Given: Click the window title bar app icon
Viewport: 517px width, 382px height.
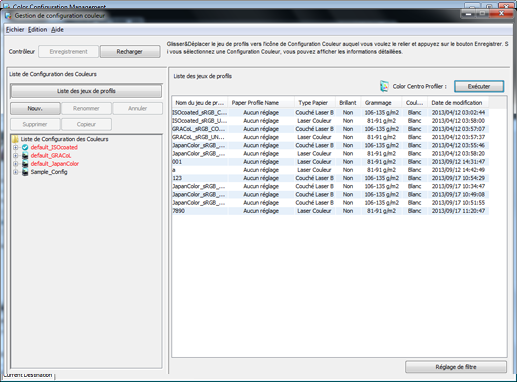Looking at the screenshot, I should 8,16.
